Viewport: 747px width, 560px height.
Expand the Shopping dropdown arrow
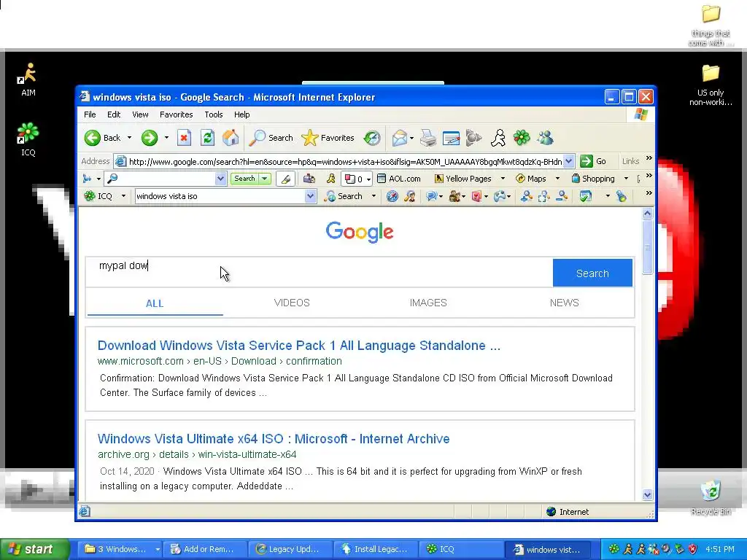(x=625, y=179)
